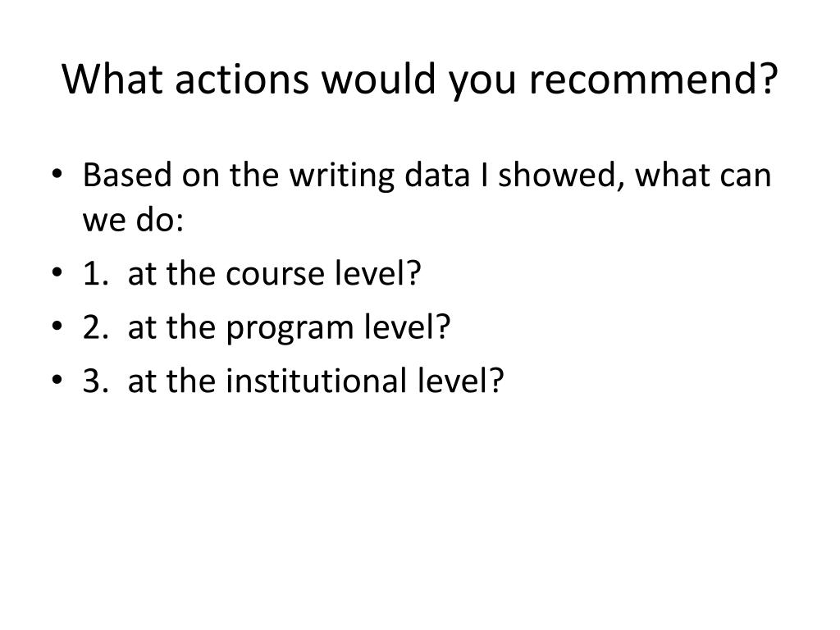Click the bullet dot before 'Based on'

click(x=58, y=174)
